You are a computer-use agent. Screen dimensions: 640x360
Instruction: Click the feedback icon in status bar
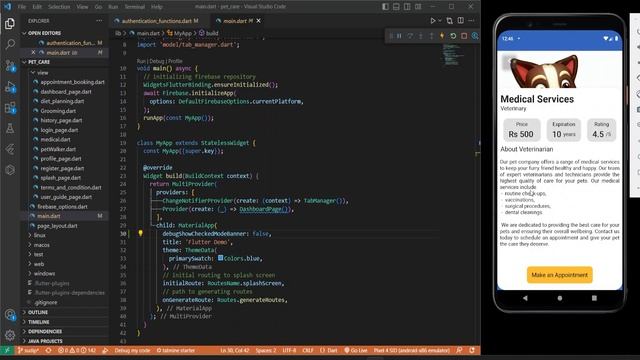pos(460,350)
